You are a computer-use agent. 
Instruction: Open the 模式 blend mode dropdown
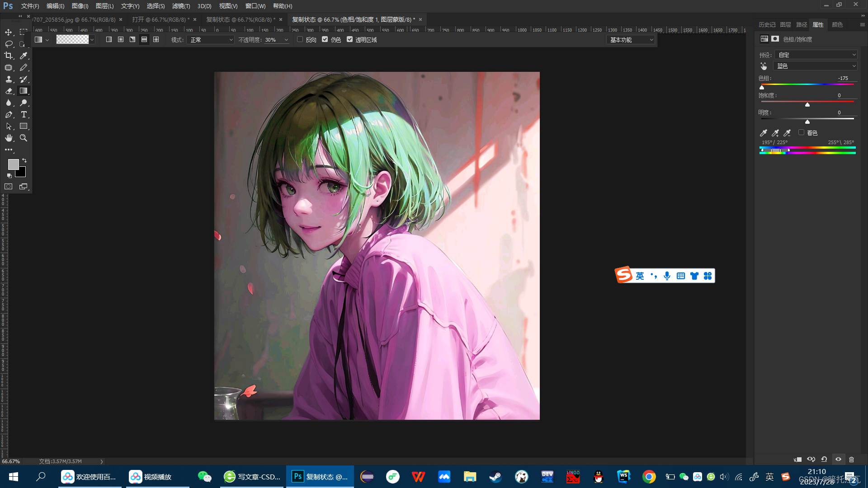point(211,40)
